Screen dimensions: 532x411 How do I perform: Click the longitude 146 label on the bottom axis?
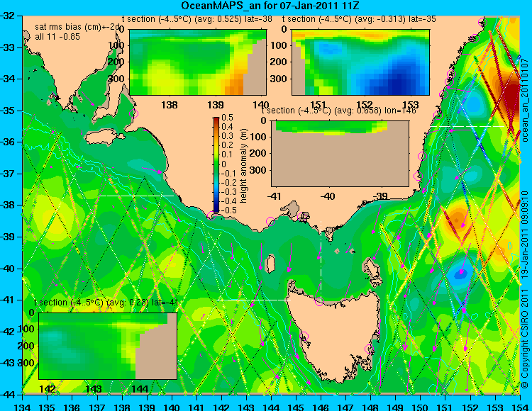pos(321,407)
